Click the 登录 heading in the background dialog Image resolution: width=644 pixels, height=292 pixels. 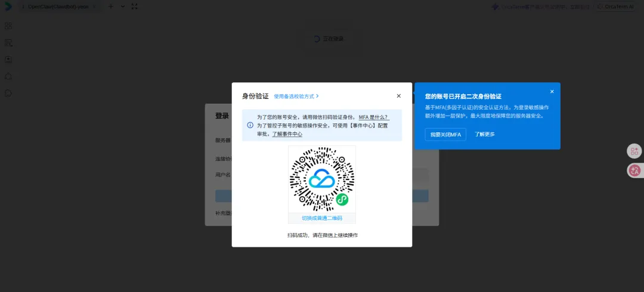222,116
